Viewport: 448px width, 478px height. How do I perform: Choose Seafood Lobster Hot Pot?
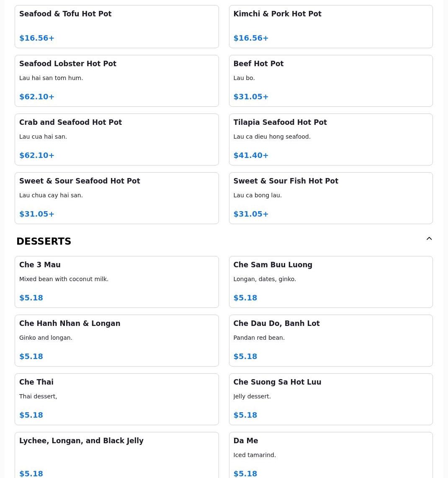click(117, 81)
